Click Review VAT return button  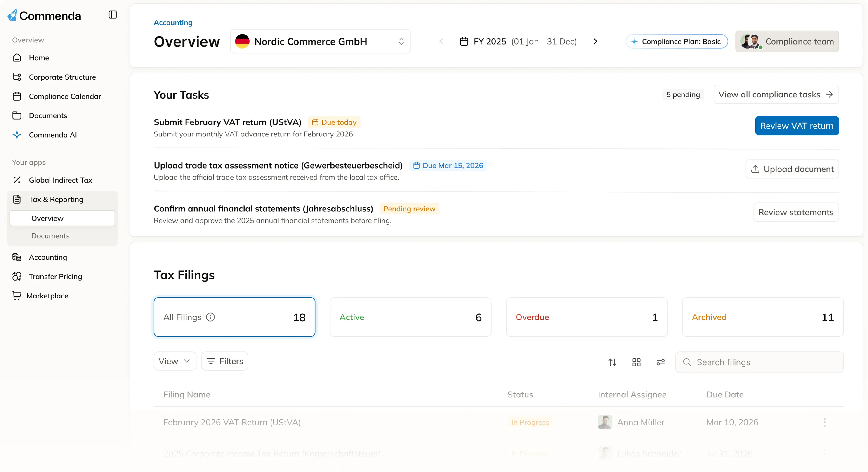coord(797,126)
